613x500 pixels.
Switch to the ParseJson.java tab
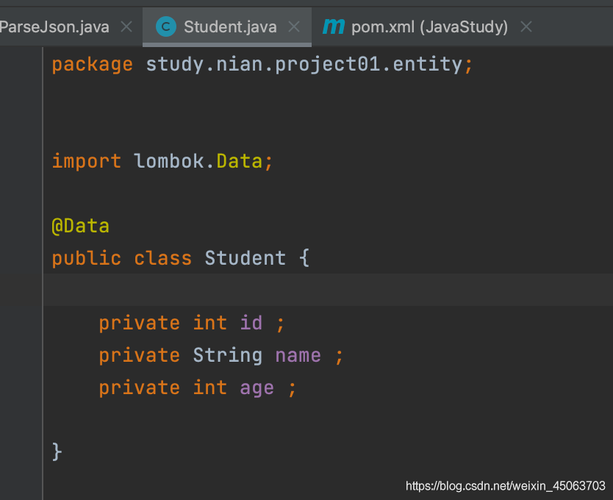point(54,27)
